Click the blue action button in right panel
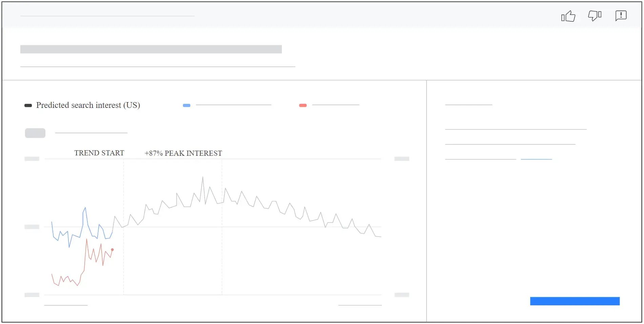644x324 pixels. click(x=574, y=301)
